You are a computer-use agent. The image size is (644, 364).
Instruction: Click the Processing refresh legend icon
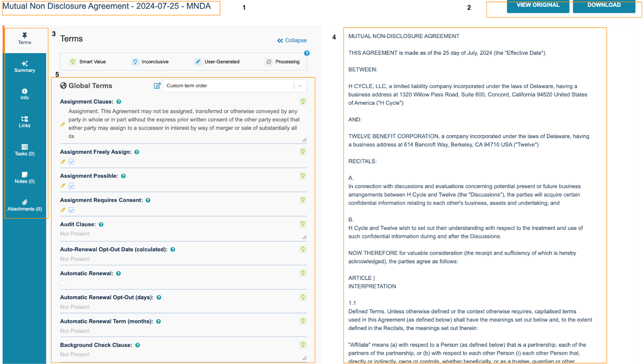click(x=269, y=62)
